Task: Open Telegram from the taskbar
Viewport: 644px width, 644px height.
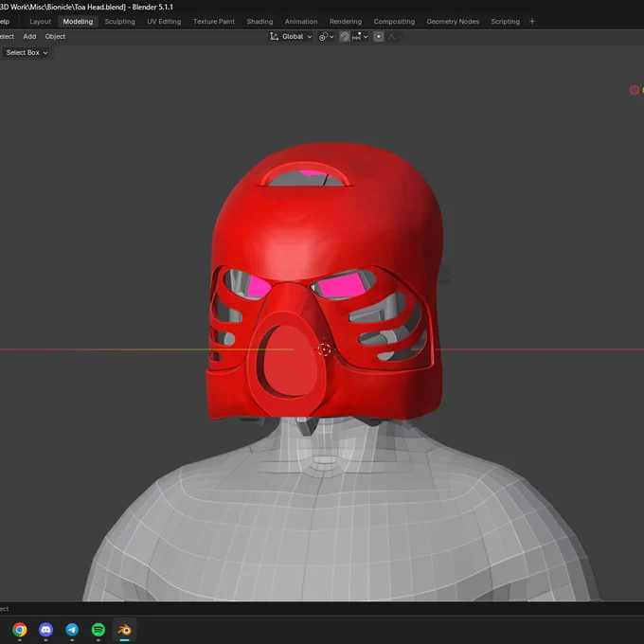Action: [72, 630]
